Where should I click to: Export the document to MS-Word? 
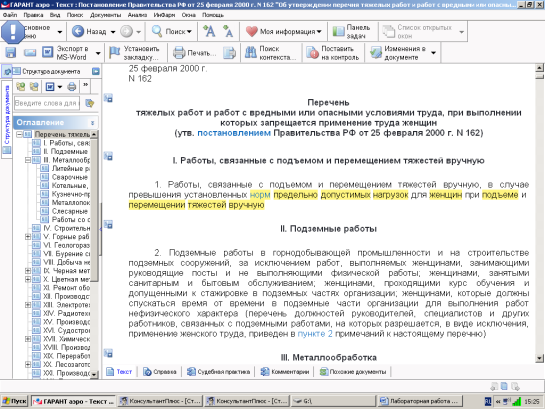65,52
